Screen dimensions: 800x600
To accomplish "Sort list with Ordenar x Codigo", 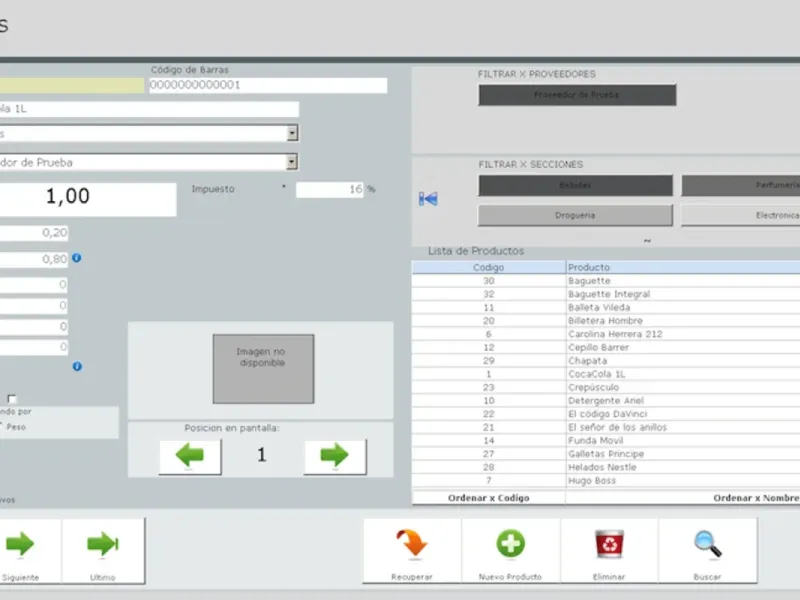I will [x=488, y=498].
